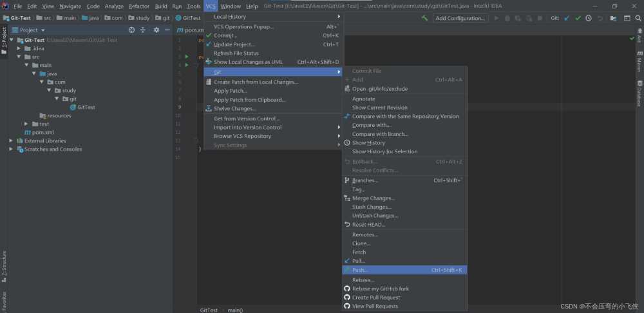Click the Run Anything icon beside search
The image size is (644, 313).
(x=627, y=18)
